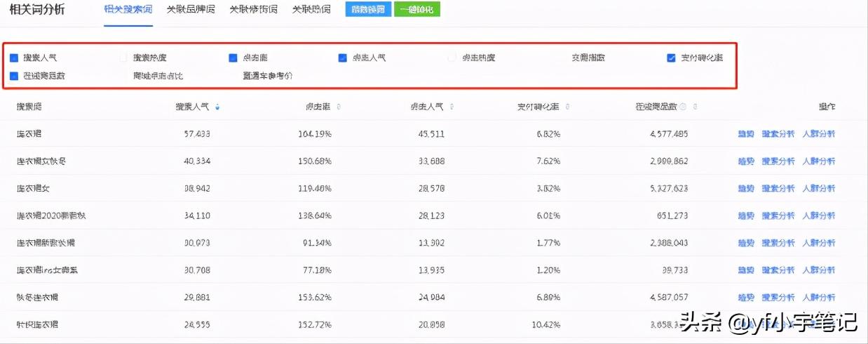
Task: Select keyword 连衣裙2020新款秋 in the table
Action: coord(52,216)
